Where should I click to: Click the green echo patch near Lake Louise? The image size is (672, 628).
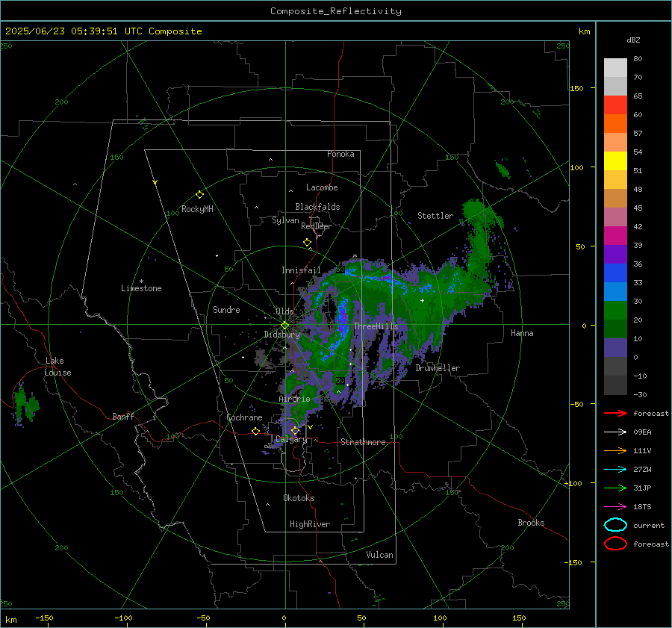[x=25, y=404]
